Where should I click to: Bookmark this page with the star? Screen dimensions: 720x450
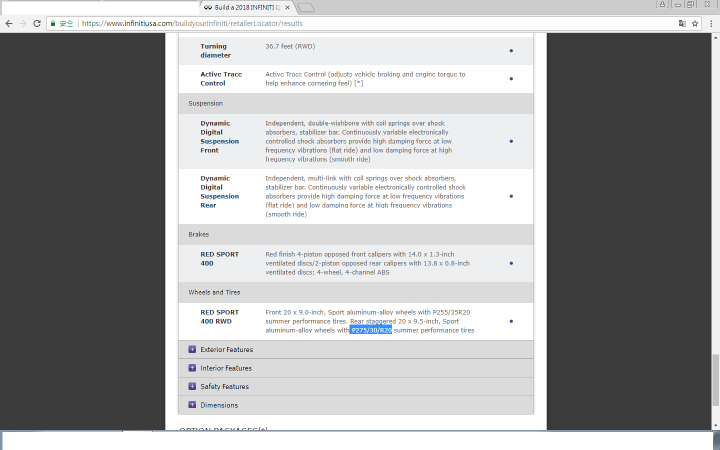695,23
